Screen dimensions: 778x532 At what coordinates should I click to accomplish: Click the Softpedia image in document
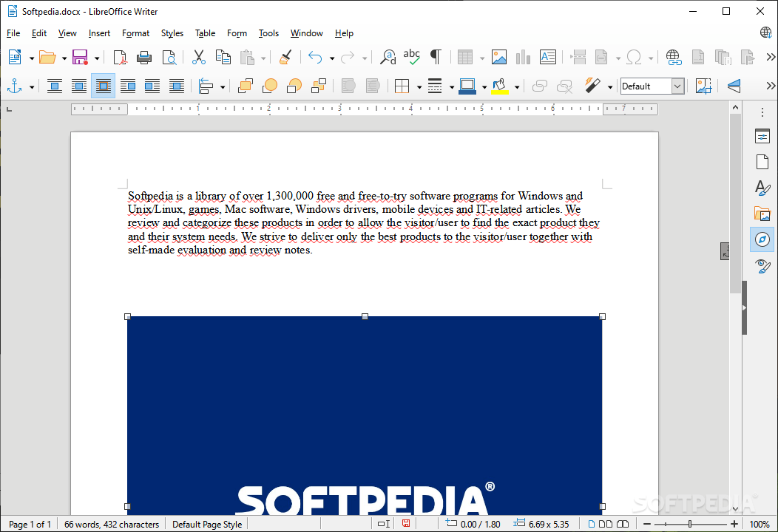[365, 415]
